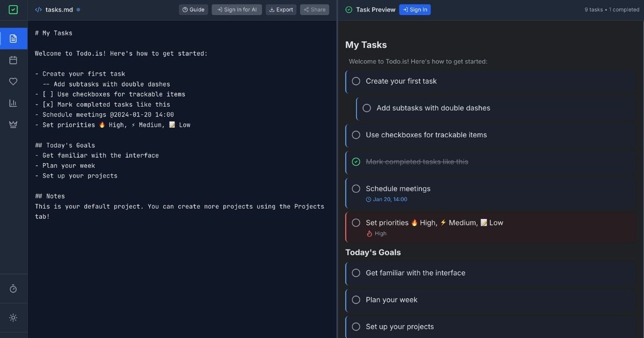This screenshot has height=338, width=644.
Task: Mark "Add subtasks with double dashes" done
Action: click(367, 108)
